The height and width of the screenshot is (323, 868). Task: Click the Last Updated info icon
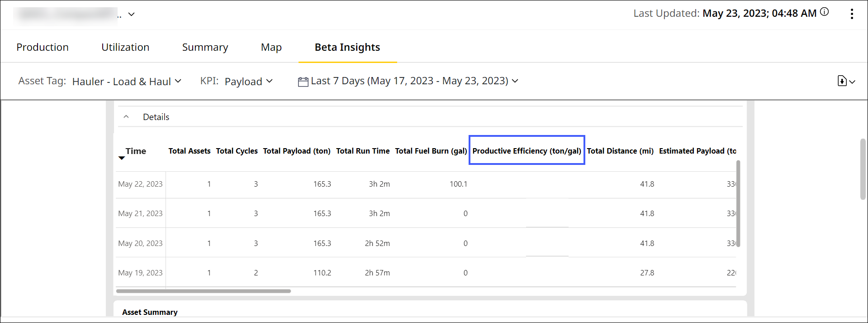pos(825,12)
